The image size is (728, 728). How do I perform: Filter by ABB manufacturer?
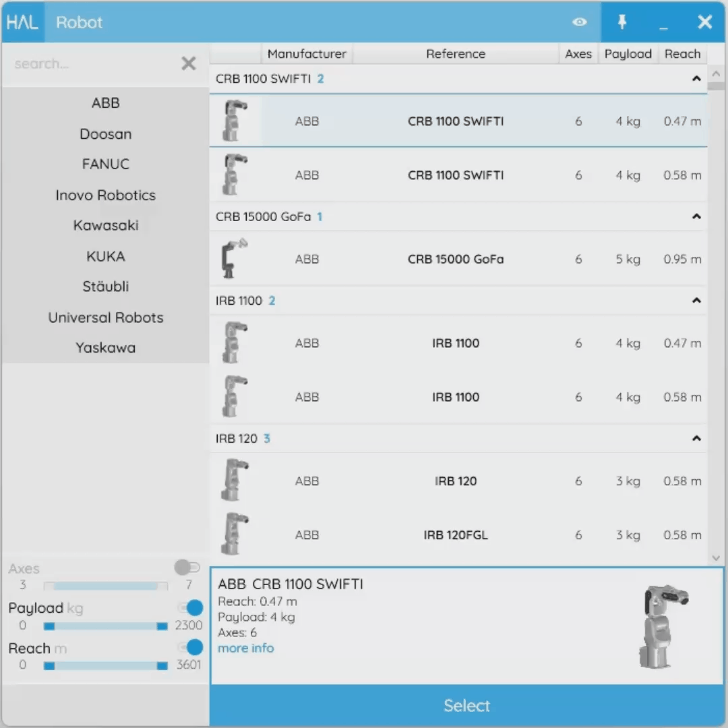click(105, 102)
